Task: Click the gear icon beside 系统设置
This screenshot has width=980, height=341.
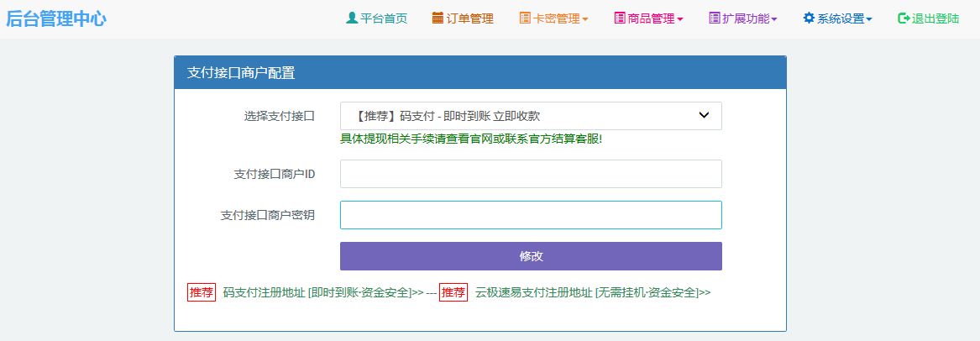Action: [x=809, y=18]
